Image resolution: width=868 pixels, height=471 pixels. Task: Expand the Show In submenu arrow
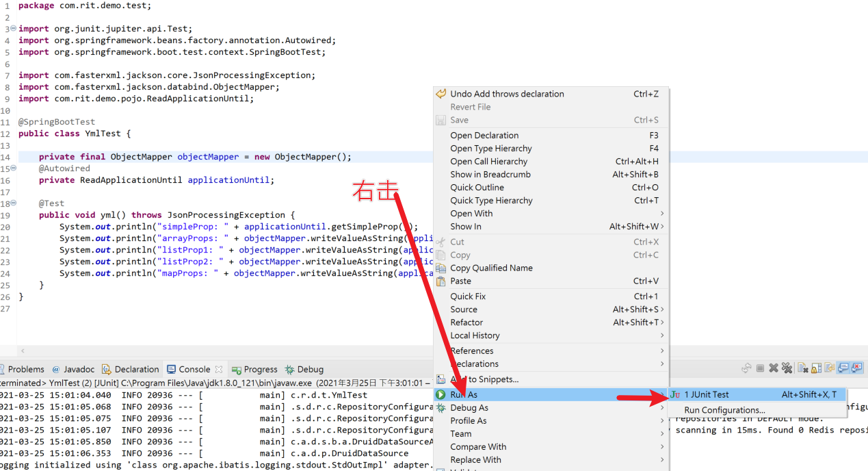point(662,227)
